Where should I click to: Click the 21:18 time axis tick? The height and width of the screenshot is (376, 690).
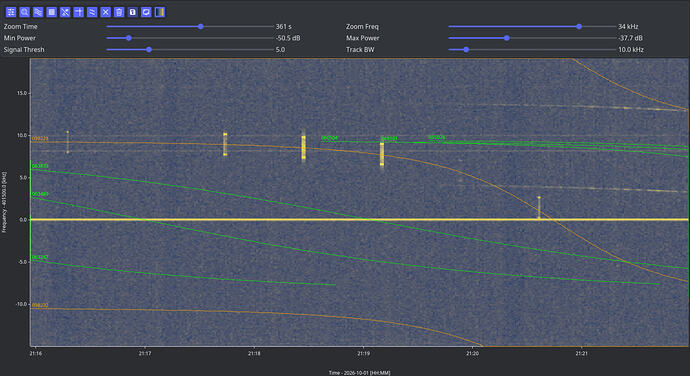[254, 354]
